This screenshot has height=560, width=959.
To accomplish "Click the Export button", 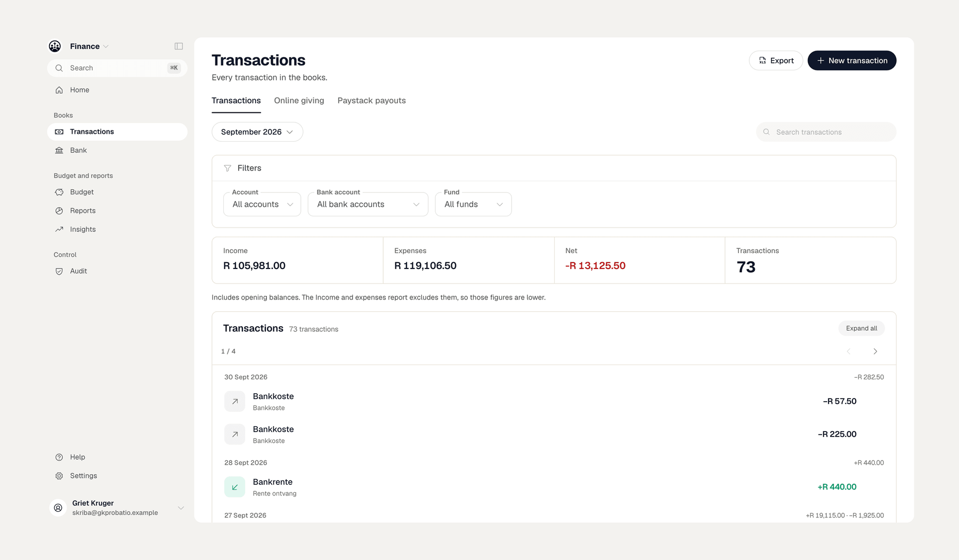I will (x=776, y=61).
